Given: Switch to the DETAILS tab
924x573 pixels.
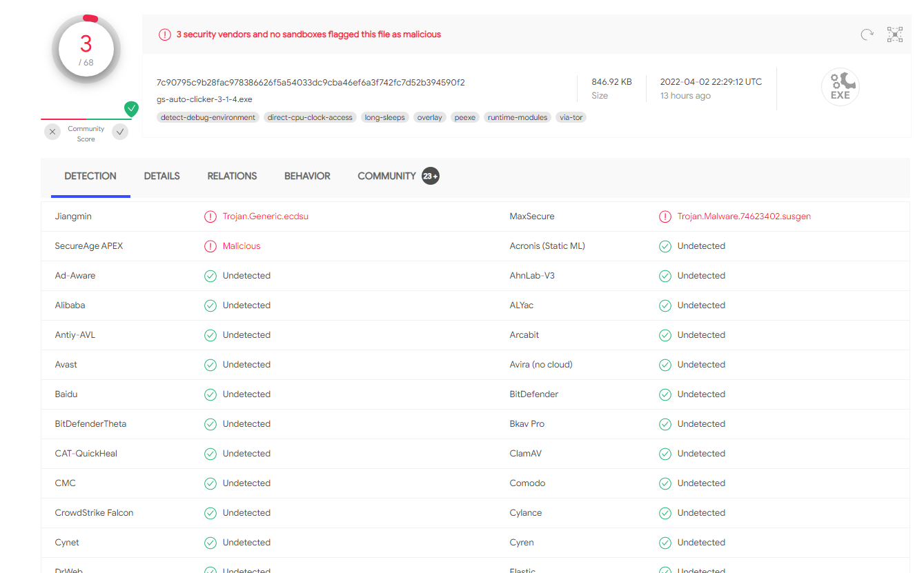Looking at the screenshot, I should coord(162,177).
